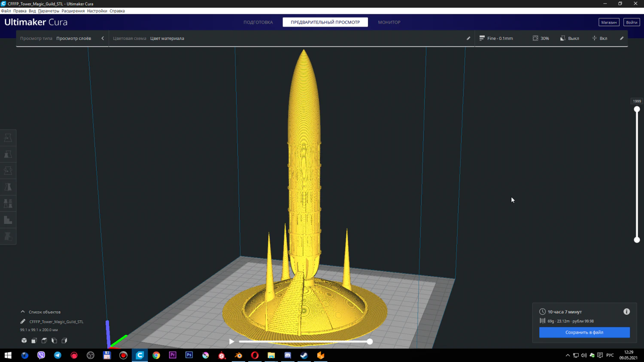Click pencil icon next to CFFFP_Tower_Magic_Guild_STL
Screen dimensions: 644x362
pos(23,321)
